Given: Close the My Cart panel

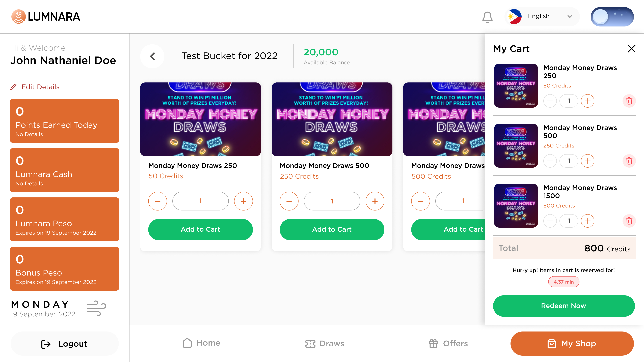Looking at the screenshot, I should coord(631,49).
